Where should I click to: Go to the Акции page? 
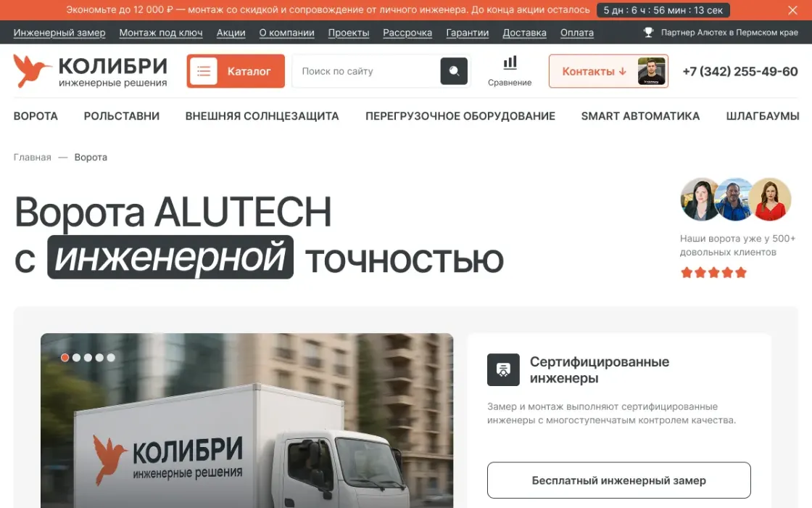pos(231,33)
